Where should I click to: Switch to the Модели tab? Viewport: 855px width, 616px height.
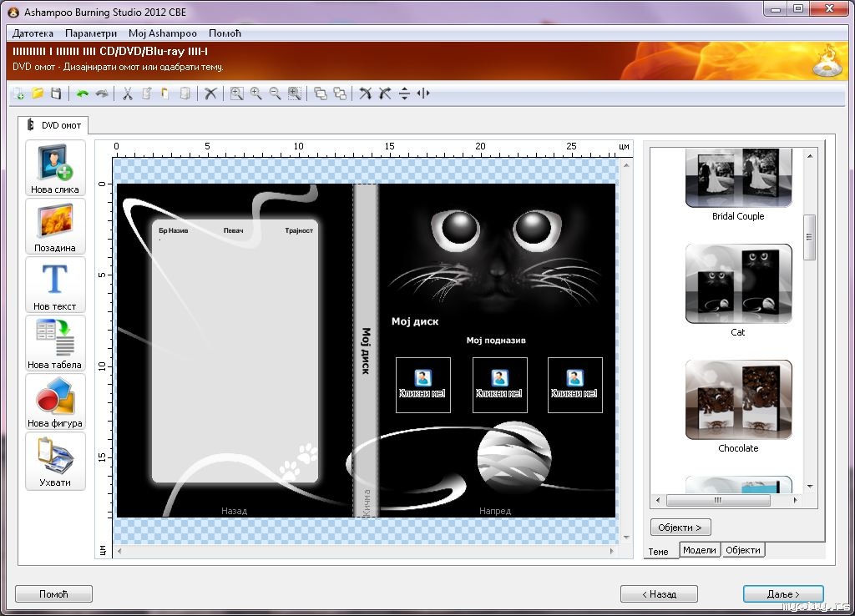(x=699, y=550)
